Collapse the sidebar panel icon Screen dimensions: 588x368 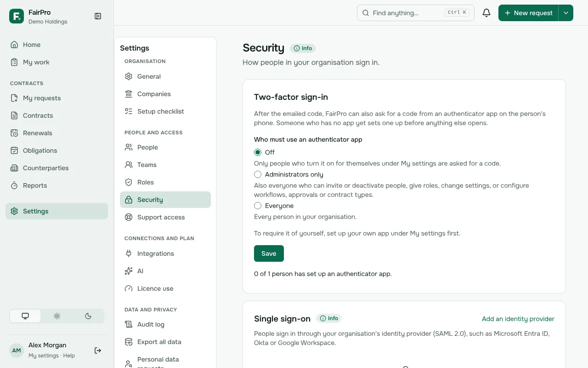coord(98,16)
